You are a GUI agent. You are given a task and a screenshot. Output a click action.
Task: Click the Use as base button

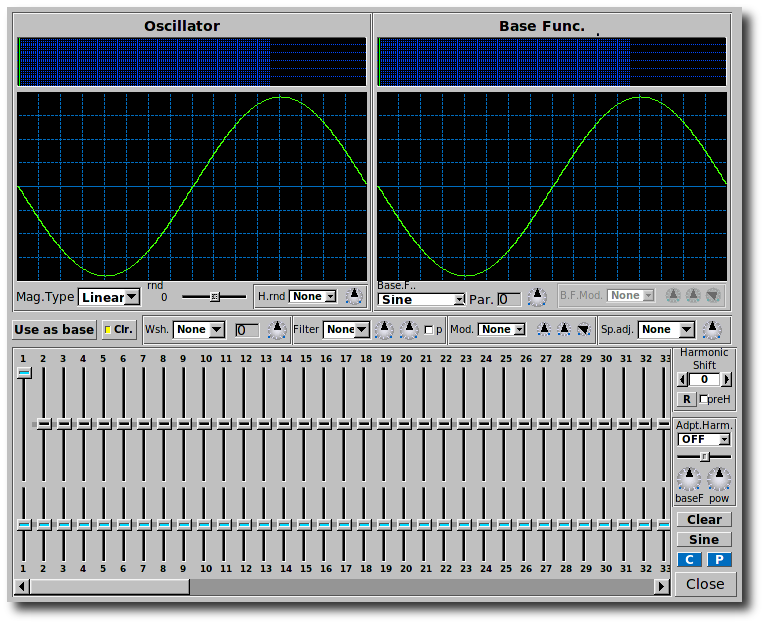pyautogui.click(x=54, y=329)
